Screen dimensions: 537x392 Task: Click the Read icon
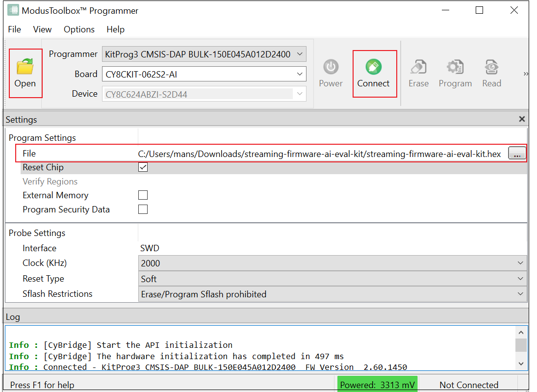[x=491, y=67]
